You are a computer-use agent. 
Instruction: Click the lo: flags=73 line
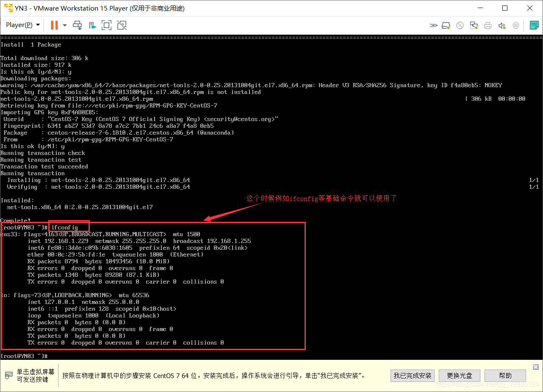[75, 295]
